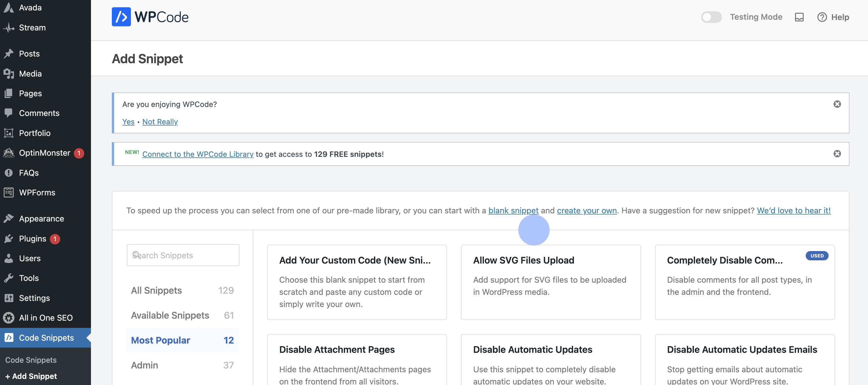Click the Help question mark icon
Image resolution: width=868 pixels, height=385 pixels.
click(822, 17)
